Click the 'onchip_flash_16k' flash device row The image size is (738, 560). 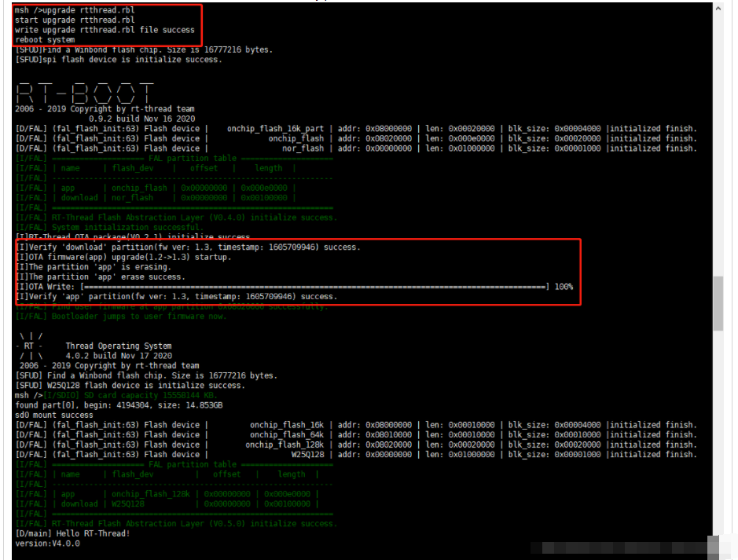(x=356, y=425)
